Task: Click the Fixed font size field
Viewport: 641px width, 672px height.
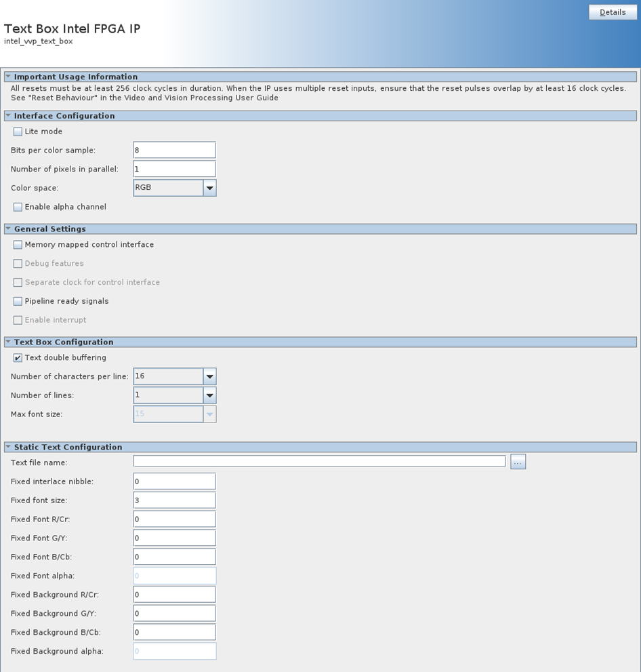Action: pos(174,500)
